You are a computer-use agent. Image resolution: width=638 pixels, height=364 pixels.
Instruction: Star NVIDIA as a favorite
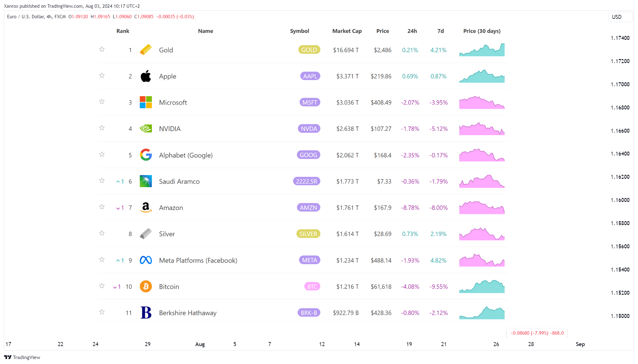coord(102,128)
